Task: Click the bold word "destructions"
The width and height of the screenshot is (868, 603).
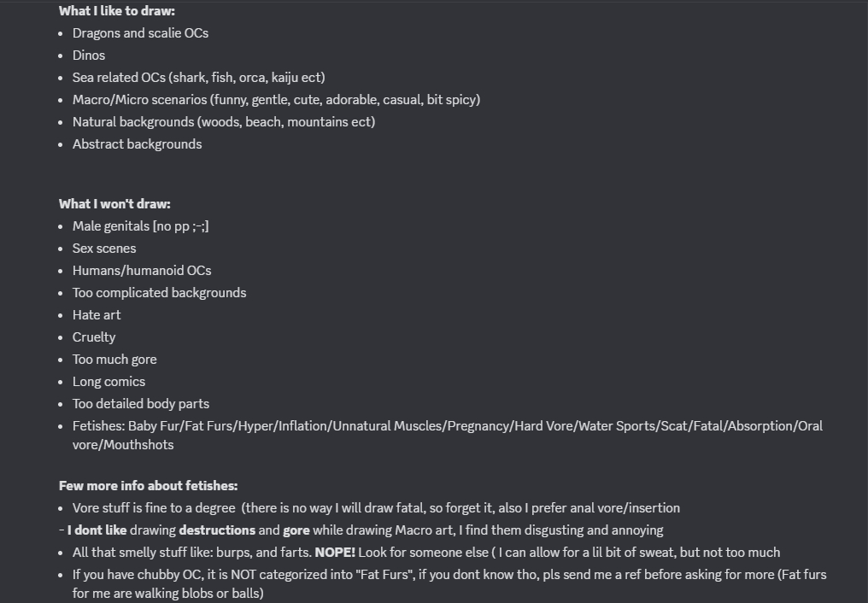Action: click(x=216, y=530)
